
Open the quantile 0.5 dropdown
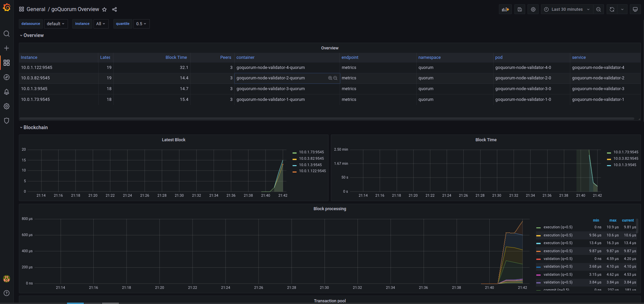coord(141,24)
